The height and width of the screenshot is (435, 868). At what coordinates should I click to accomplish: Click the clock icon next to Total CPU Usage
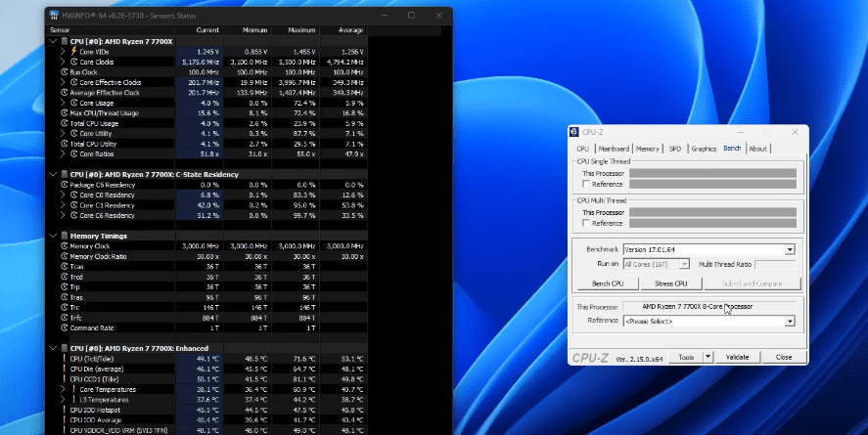coord(65,123)
